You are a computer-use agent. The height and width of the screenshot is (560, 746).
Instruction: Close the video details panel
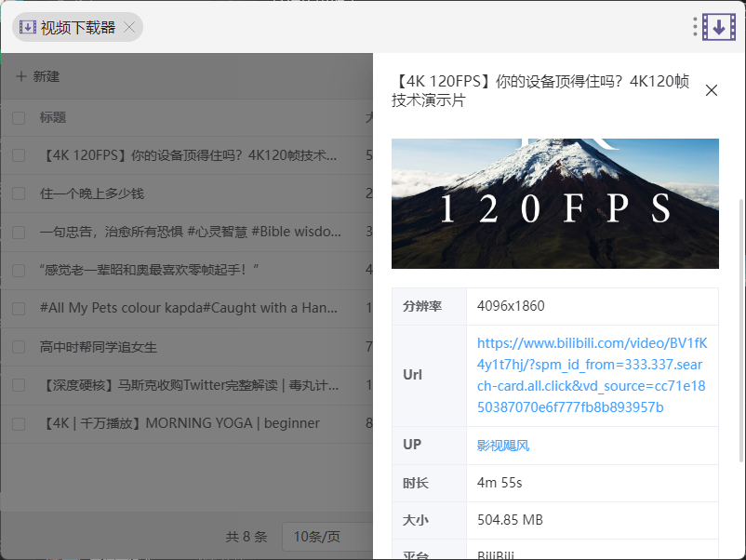pyautogui.click(x=712, y=90)
